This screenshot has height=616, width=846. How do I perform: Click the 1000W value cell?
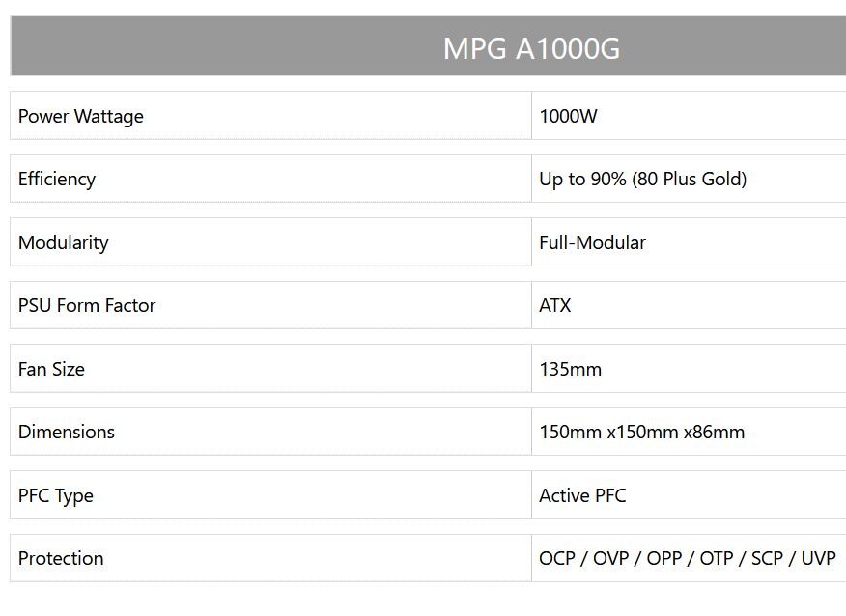(689, 116)
